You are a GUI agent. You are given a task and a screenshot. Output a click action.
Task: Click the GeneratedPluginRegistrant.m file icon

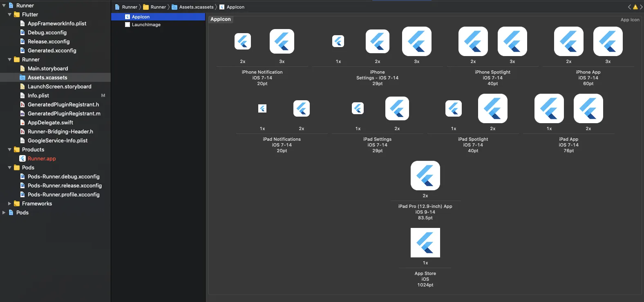tap(22, 113)
